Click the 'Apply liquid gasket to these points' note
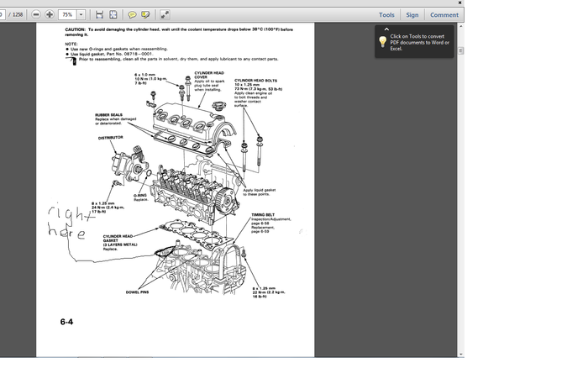This screenshot has height=368, width=588. click(259, 192)
